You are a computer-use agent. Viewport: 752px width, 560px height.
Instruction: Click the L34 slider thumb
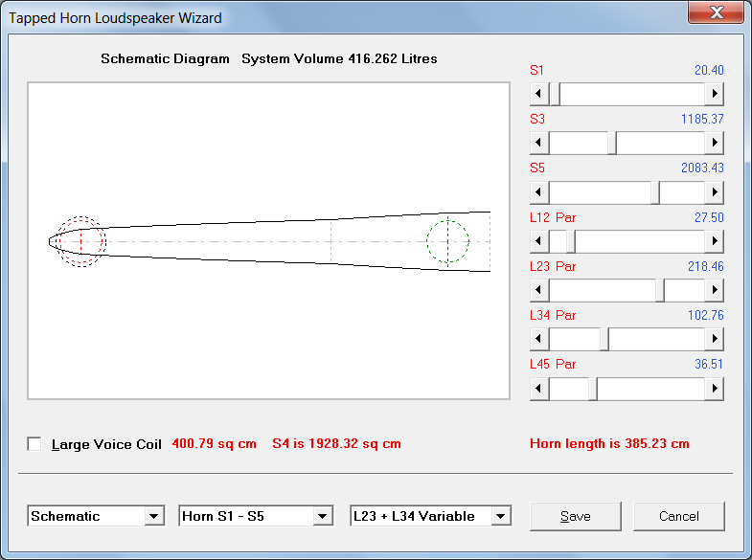(604, 339)
